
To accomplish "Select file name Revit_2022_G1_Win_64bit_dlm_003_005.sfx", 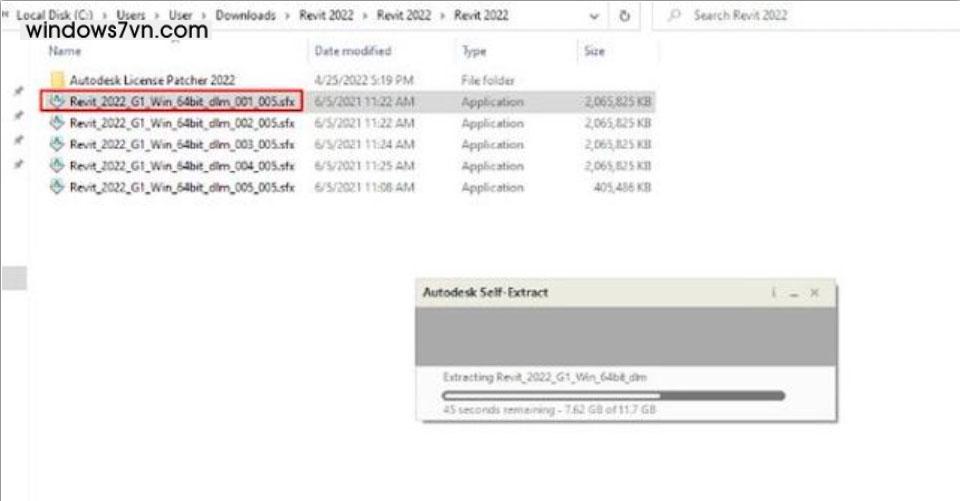I will coord(182,144).
